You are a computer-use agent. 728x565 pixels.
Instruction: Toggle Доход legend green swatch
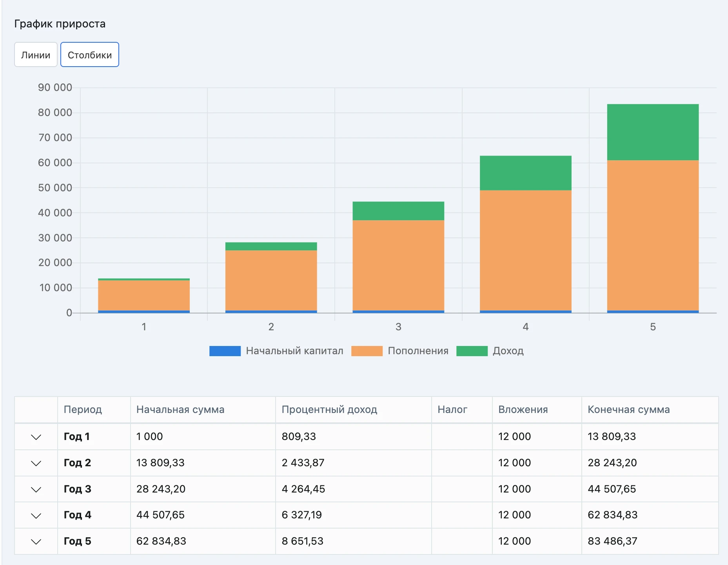pos(472,351)
